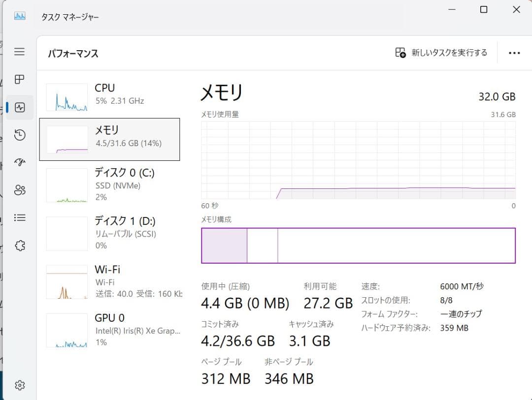
Task: Expand the navigation sidebar with hamburger menu
Action: [20, 52]
